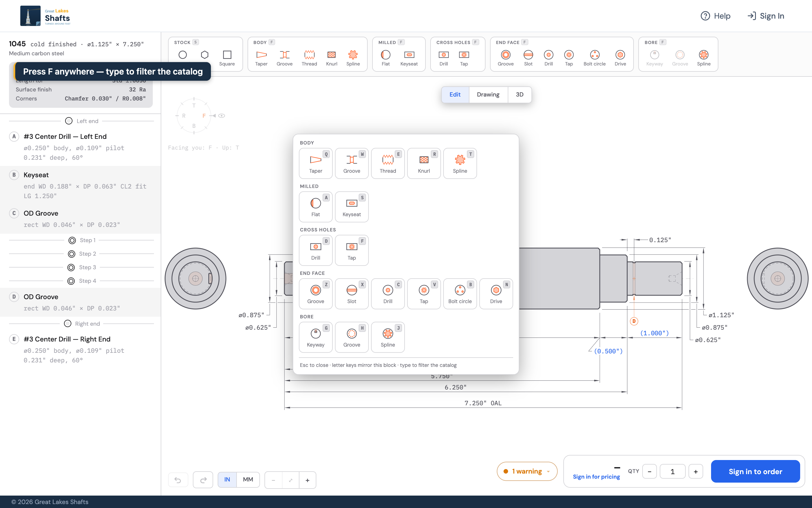Click the undo button
This screenshot has height=508, width=812.
[x=178, y=480]
